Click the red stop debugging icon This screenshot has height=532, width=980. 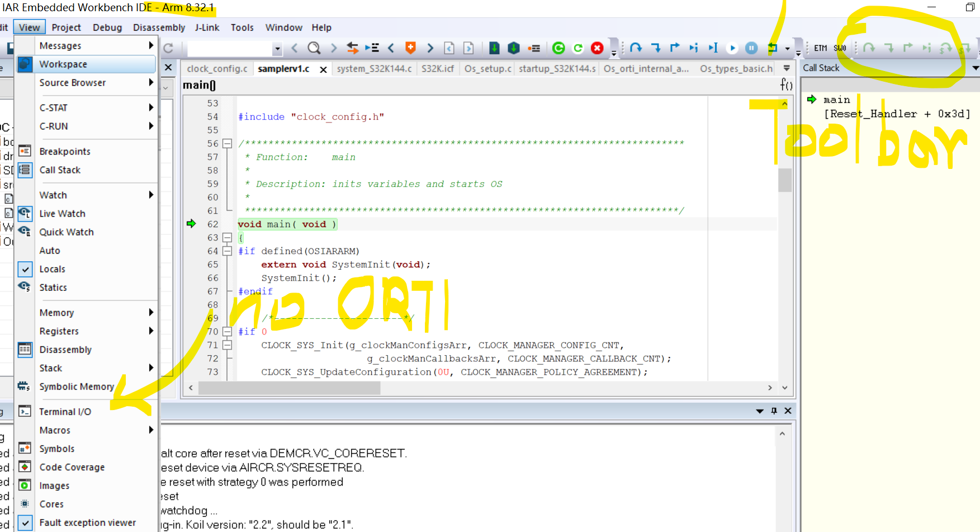tap(597, 48)
